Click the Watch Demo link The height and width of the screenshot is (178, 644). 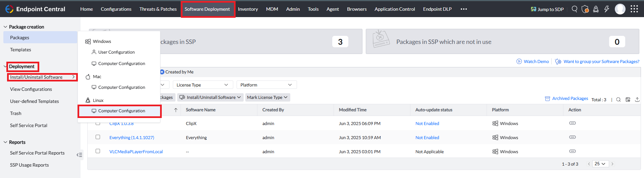[536, 61]
